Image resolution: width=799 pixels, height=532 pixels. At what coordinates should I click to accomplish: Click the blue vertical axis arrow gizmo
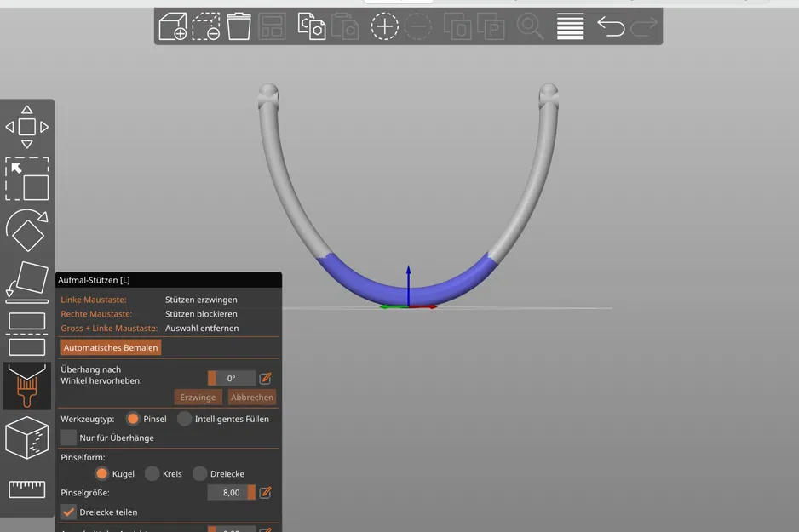pos(408,284)
